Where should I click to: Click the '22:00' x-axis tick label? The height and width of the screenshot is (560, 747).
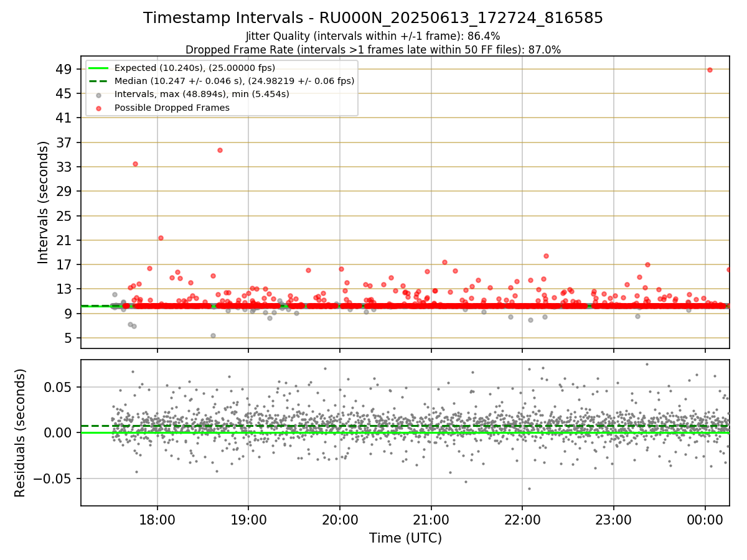522,519
